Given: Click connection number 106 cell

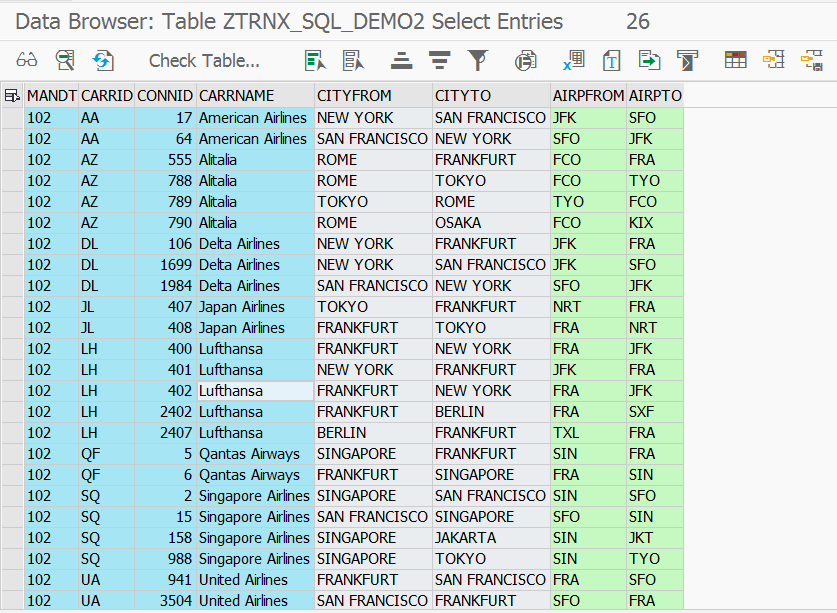Looking at the screenshot, I should point(165,243).
